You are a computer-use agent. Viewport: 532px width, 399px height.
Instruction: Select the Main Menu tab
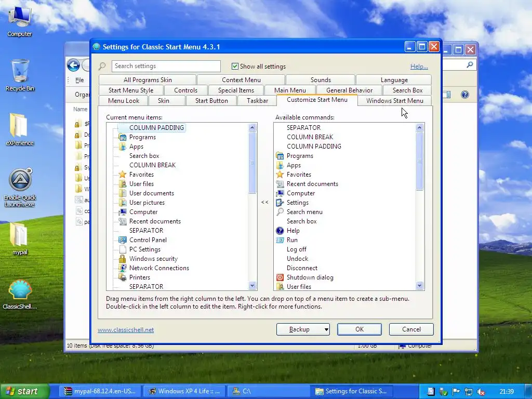290,90
